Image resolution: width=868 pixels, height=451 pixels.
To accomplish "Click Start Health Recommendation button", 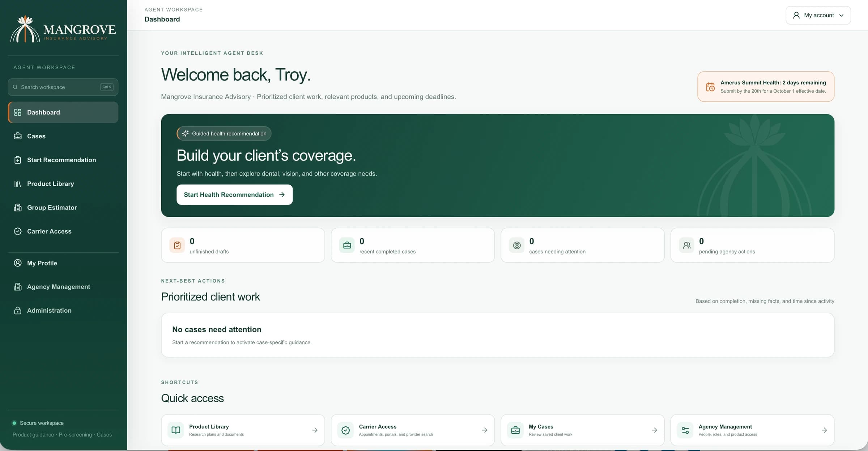I will pyautogui.click(x=234, y=195).
